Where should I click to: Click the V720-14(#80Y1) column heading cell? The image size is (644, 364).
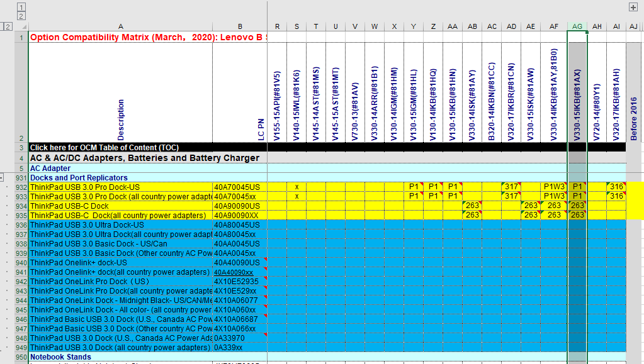pyautogui.click(x=597, y=92)
